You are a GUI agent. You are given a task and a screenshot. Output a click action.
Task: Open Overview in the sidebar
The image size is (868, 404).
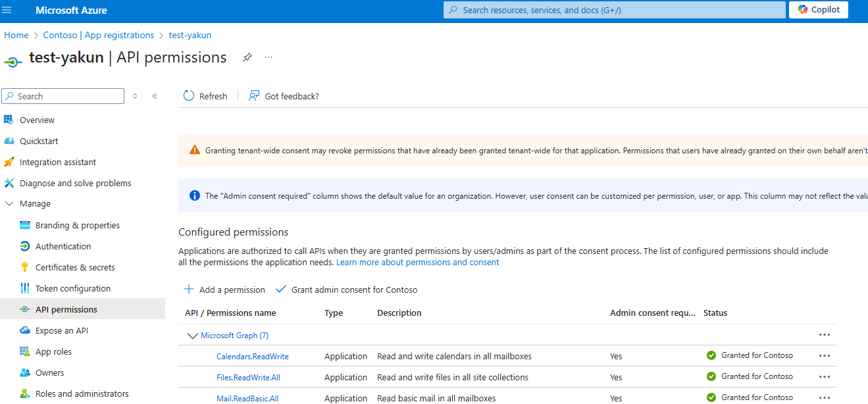pyautogui.click(x=37, y=120)
